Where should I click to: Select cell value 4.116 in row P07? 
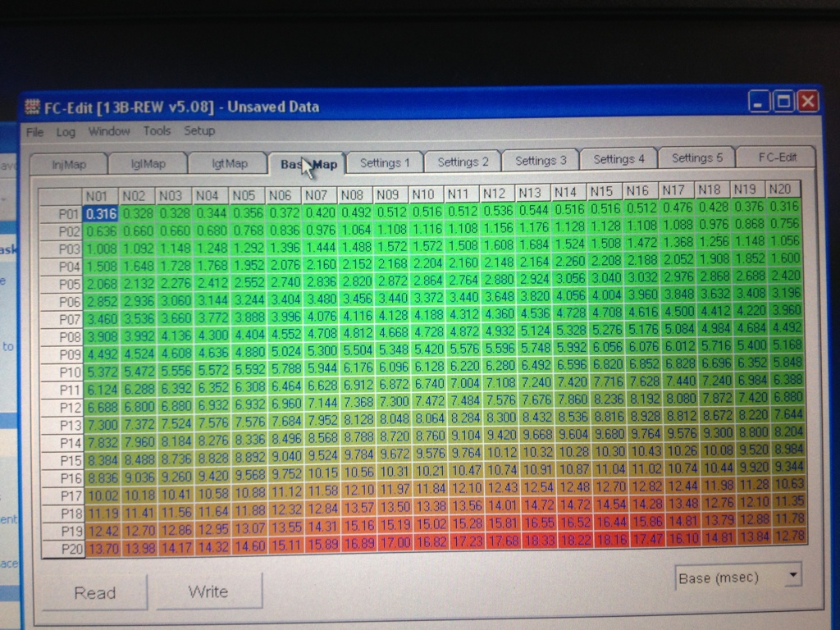pyautogui.click(x=356, y=316)
